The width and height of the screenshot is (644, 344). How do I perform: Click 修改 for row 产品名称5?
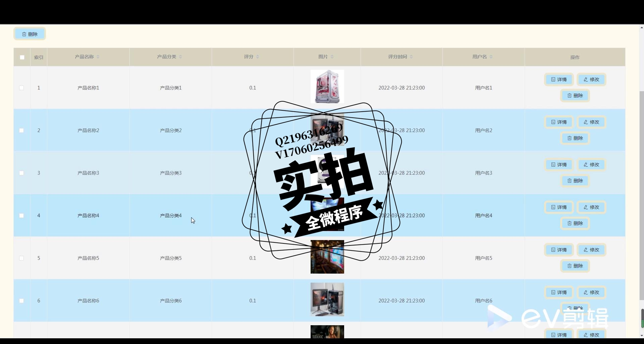[591, 250]
